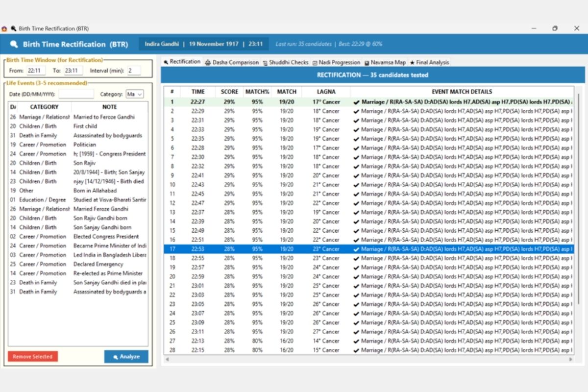Switch to the Dasha Comparison tab
This screenshot has height=392, width=588.
(232, 62)
